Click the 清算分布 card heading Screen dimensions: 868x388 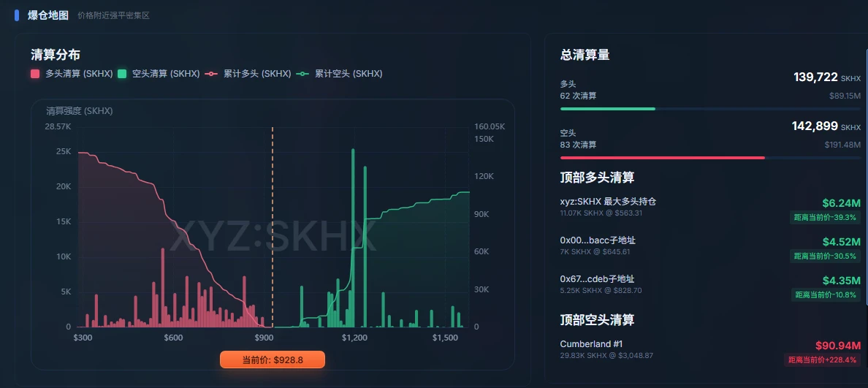(56, 54)
